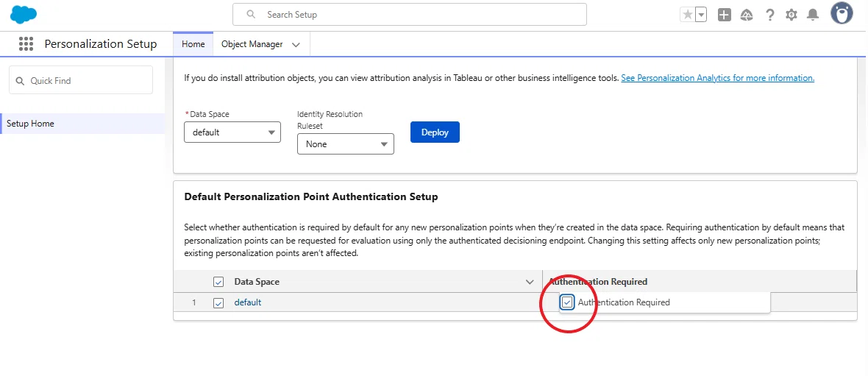
Task: Click the Salesforce cloud logo
Action: [x=24, y=15]
